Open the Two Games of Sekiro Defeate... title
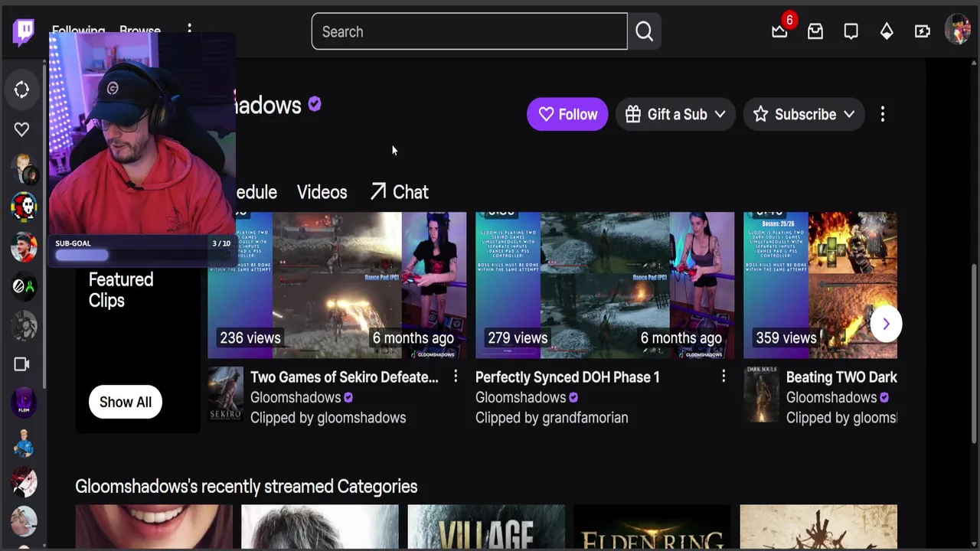 (x=345, y=377)
